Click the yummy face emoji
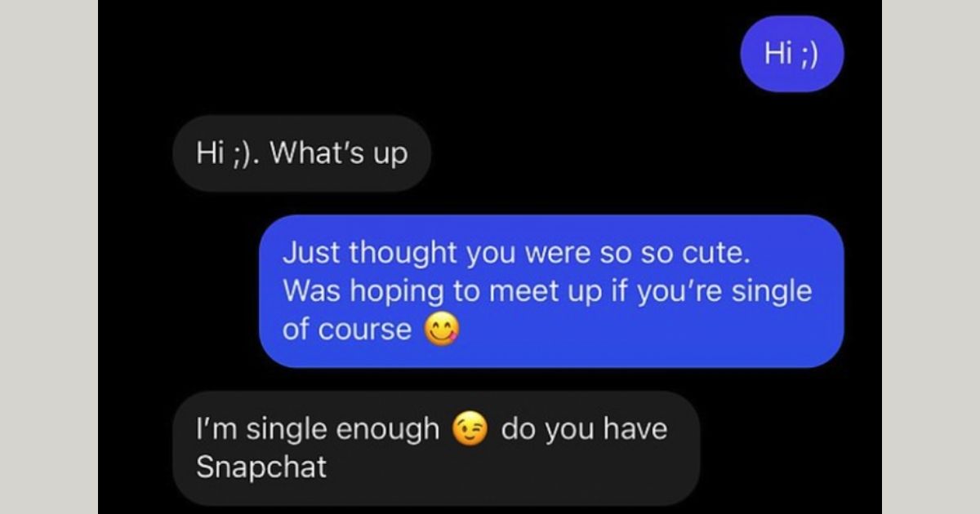This screenshot has height=514, width=980. (442, 330)
